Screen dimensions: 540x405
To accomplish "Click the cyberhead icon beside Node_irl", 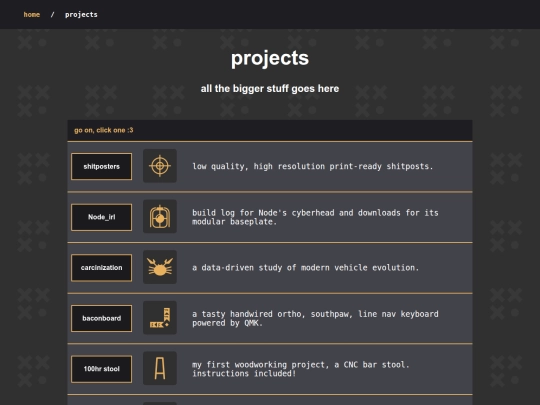I will point(160,217).
